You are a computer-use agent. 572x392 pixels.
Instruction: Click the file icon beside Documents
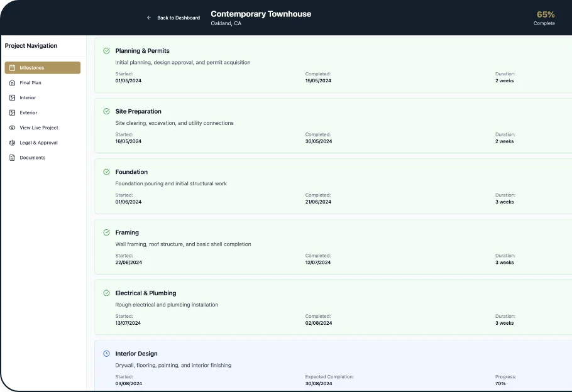(x=12, y=158)
